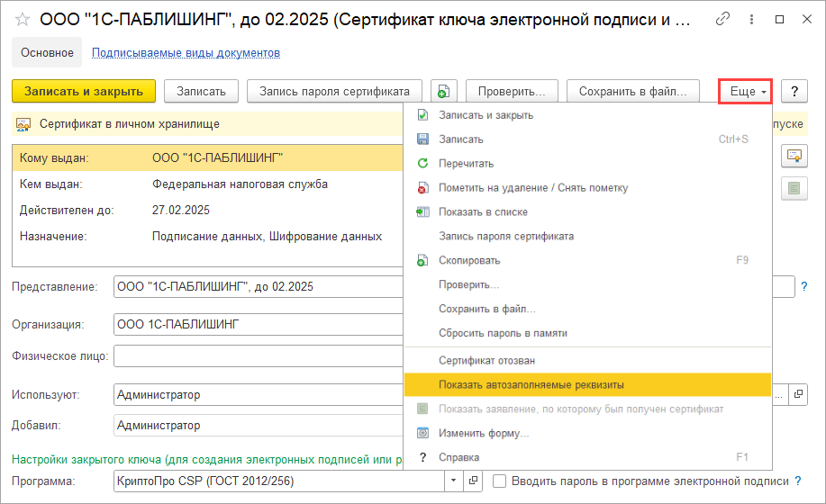Screen dimensions: 826x504
Task: Choose Сохранить в файл... in the menu
Action: tap(587, 309)
